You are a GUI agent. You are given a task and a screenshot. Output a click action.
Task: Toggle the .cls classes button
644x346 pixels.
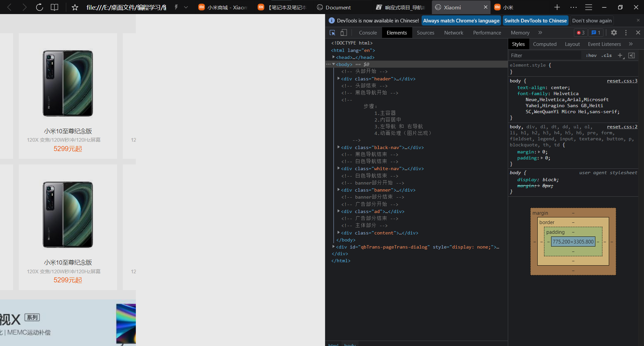(x=606, y=55)
